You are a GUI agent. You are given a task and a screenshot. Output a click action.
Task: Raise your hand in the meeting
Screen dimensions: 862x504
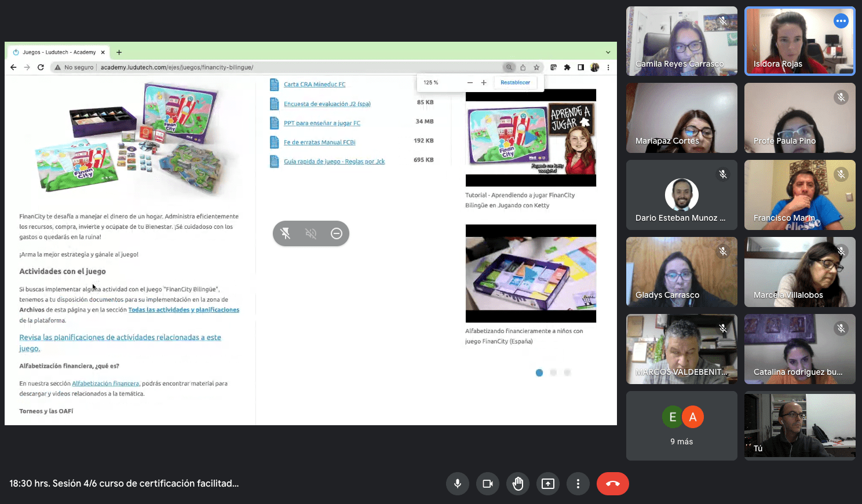[518, 484]
